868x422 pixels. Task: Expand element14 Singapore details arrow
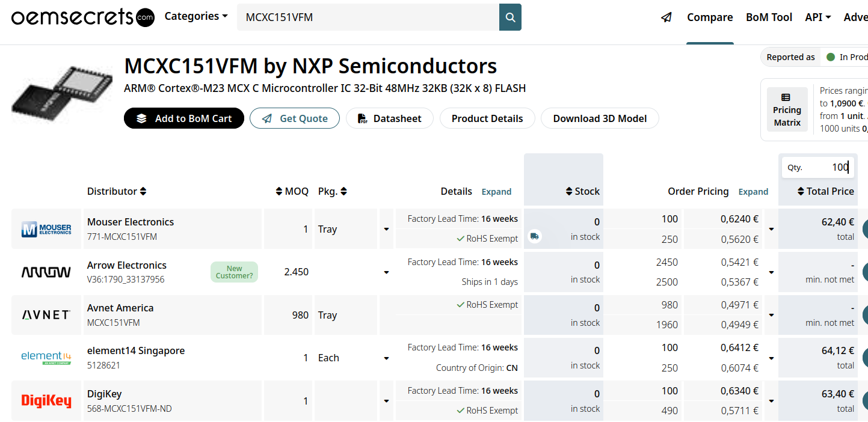(x=386, y=358)
